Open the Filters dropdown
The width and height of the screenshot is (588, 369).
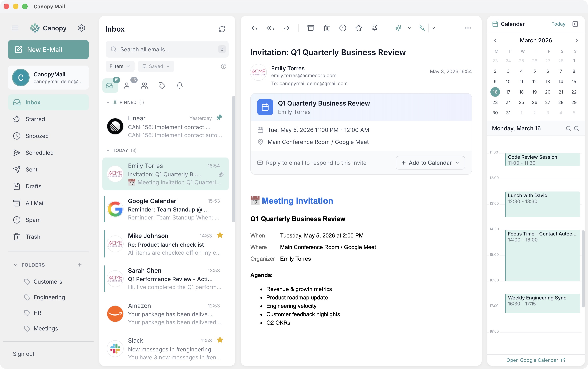[x=120, y=66]
